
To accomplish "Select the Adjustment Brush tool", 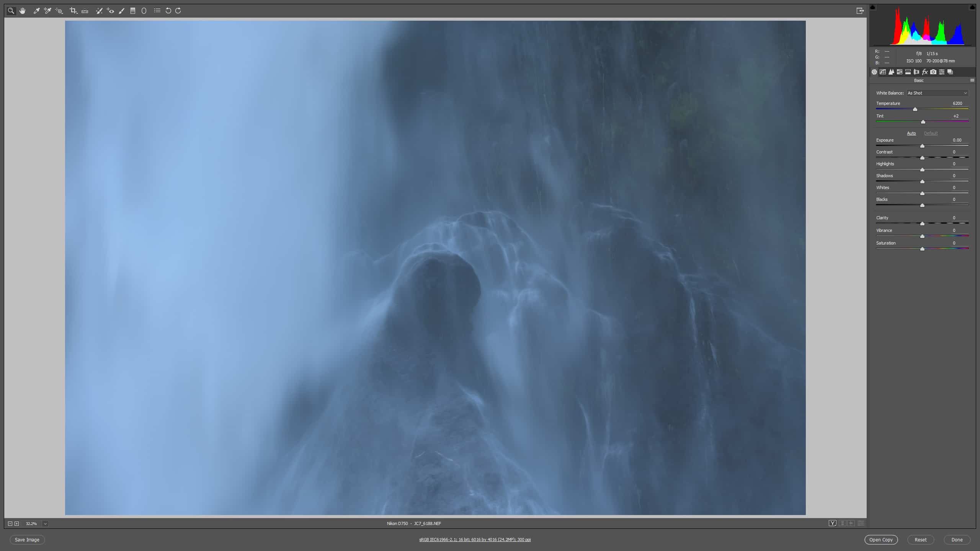I will click(122, 11).
